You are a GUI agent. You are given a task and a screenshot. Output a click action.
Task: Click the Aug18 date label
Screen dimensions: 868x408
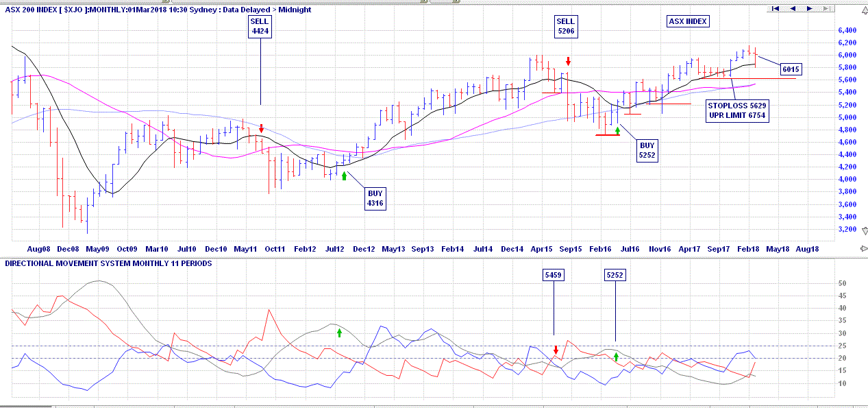(x=807, y=250)
